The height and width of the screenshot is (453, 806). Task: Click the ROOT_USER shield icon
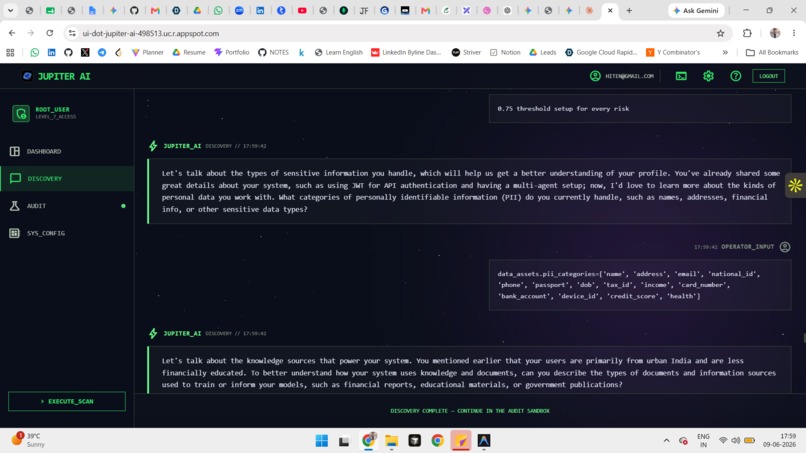click(21, 113)
